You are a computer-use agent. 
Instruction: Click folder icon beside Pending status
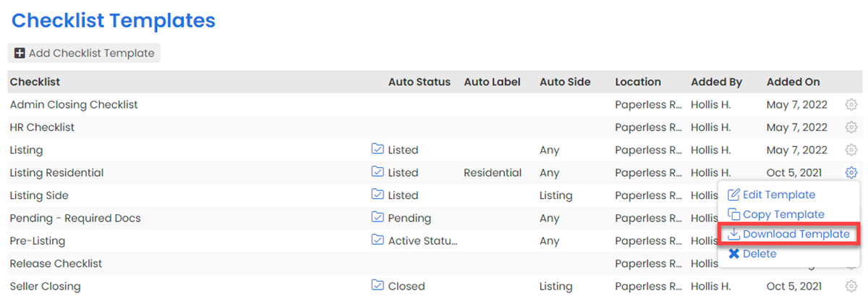click(377, 217)
